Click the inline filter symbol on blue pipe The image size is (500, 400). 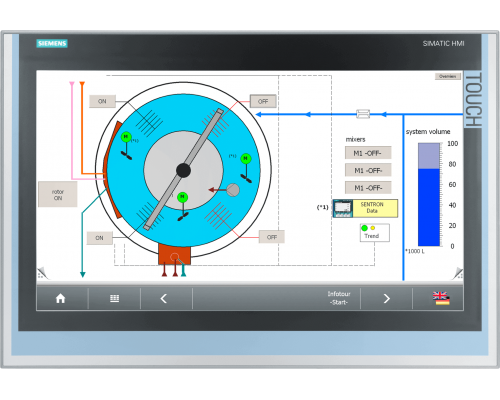point(363,114)
